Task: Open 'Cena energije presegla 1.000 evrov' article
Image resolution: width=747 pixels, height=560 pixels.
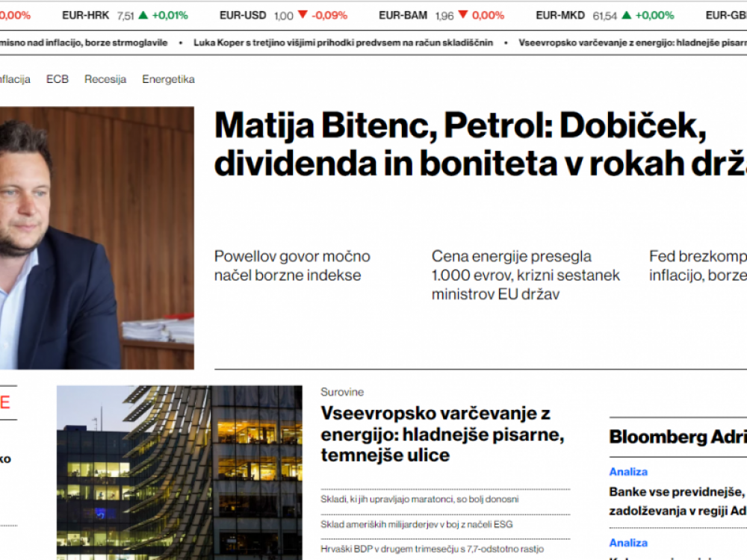Action: point(525,275)
